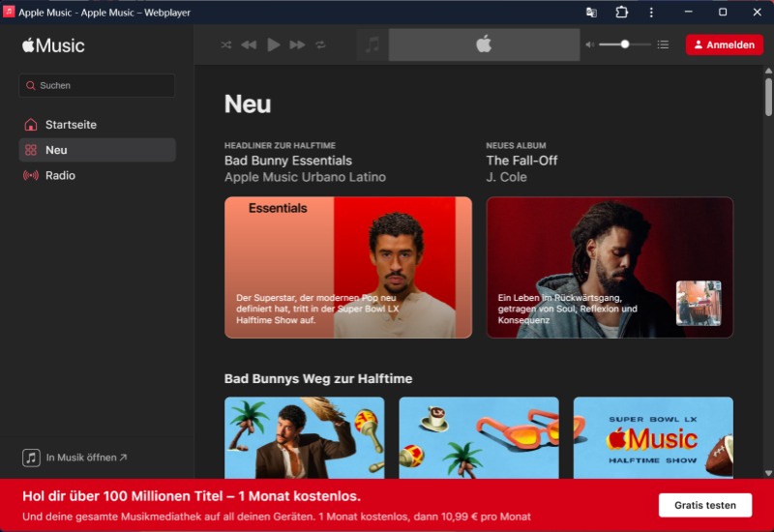Click the music note icon beside In Musik öffnen
Image resolution: width=774 pixels, height=532 pixels.
31,458
